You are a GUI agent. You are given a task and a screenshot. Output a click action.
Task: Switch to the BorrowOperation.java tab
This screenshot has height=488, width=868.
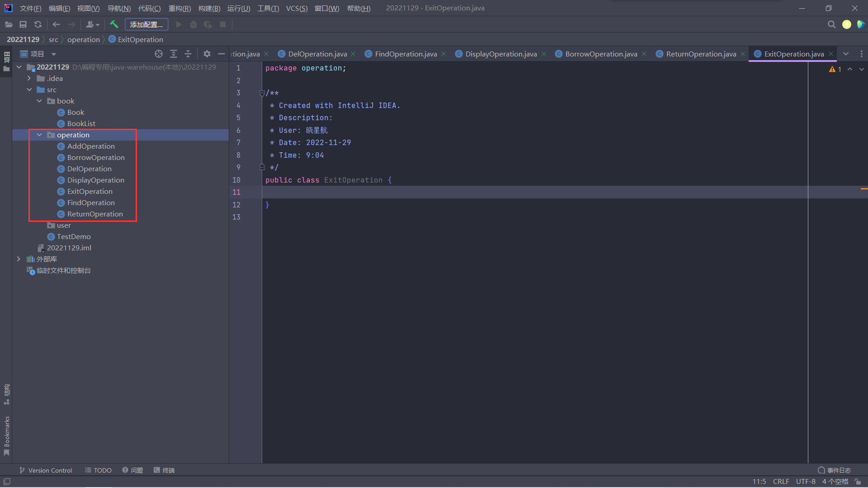point(601,54)
